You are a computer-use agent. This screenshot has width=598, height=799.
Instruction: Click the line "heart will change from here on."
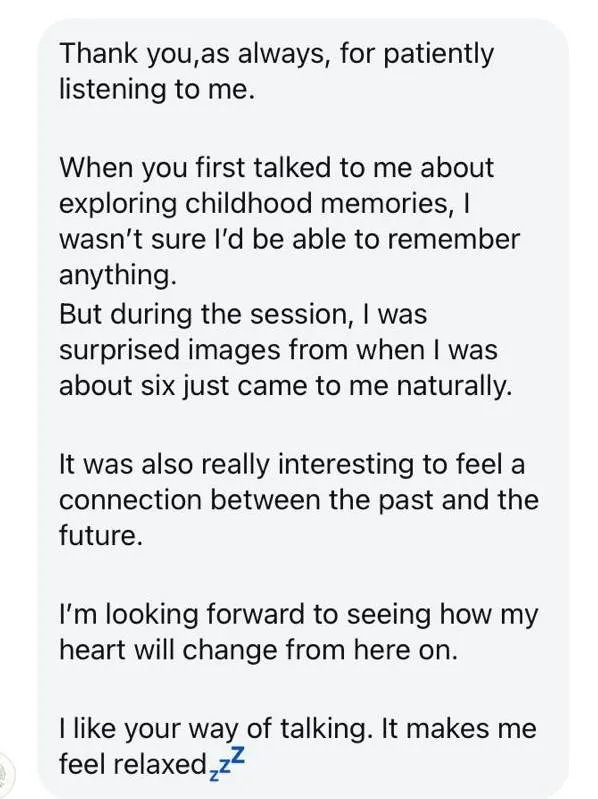(258, 650)
